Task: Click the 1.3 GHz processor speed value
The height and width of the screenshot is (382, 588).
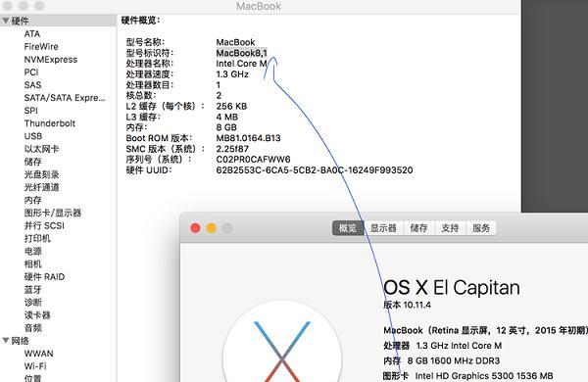Action: (x=232, y=74)
